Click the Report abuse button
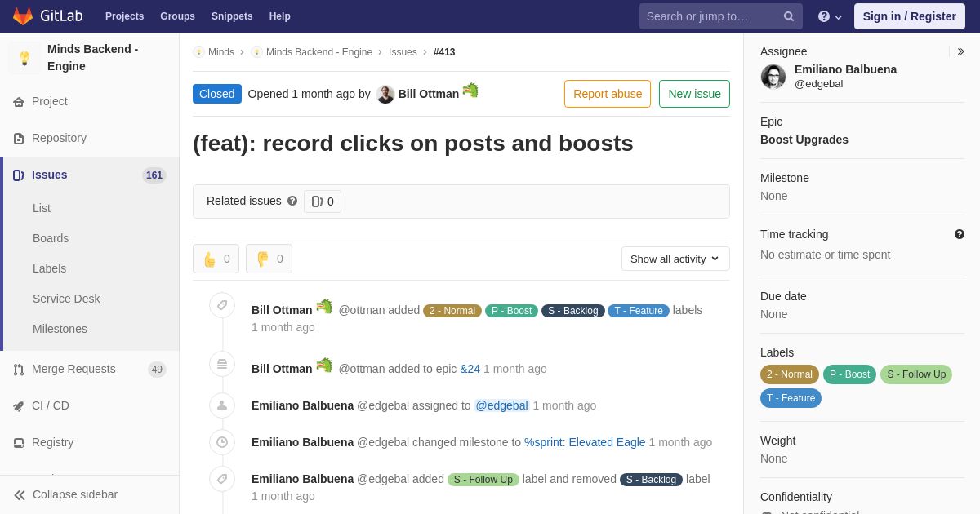 608,94
